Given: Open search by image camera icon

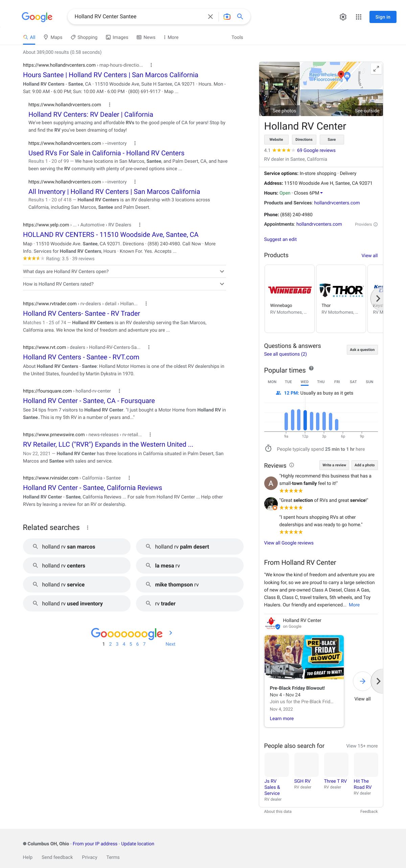Looking at the screenshot, I should (227, 17).
